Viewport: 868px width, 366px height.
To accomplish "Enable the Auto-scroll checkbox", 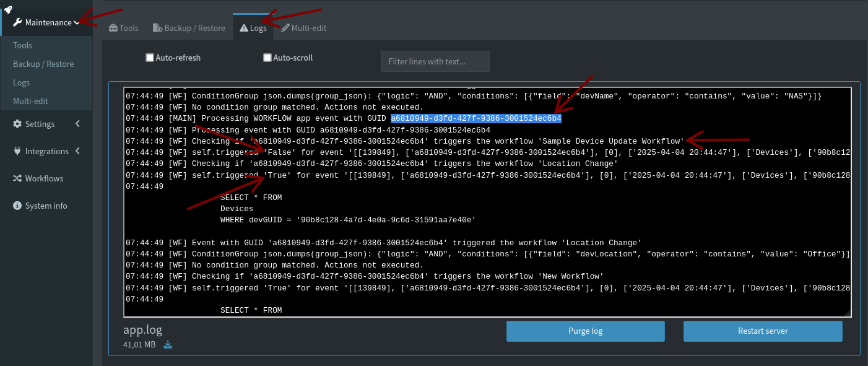I will 267,57.
